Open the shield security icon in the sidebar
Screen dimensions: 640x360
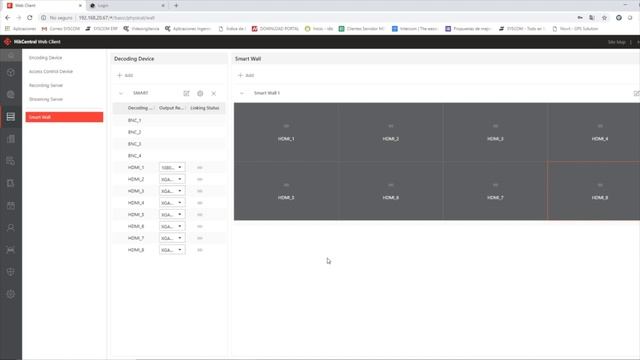[x=11, y=271]
